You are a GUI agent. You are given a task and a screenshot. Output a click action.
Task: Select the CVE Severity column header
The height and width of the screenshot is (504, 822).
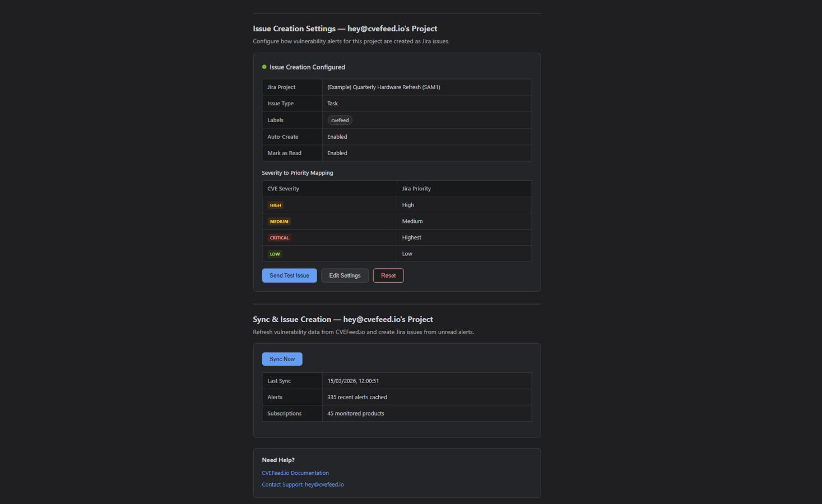283,189
